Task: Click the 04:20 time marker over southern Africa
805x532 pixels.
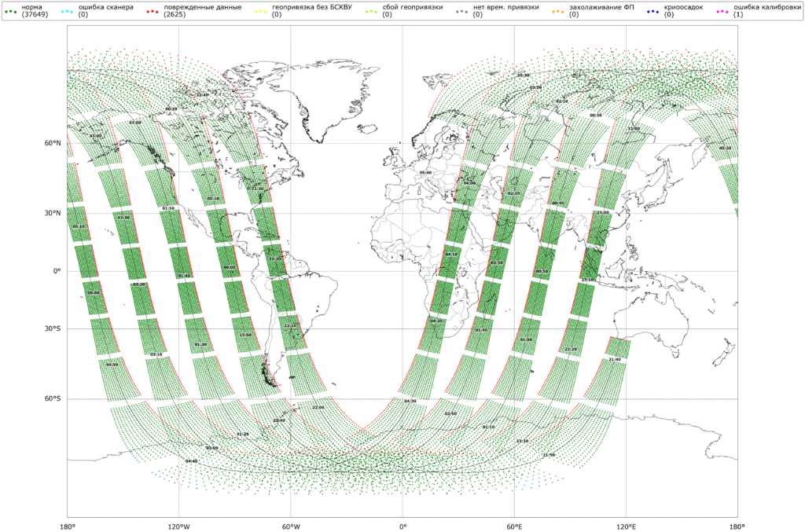Action: tap(436, 321)
